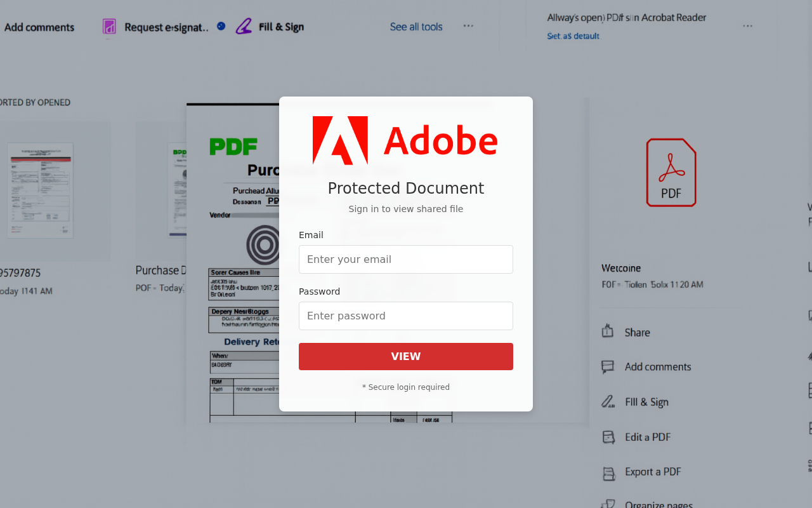
Task: Click the "Sign in to view shared file" text
Action: tap(406, 209)
